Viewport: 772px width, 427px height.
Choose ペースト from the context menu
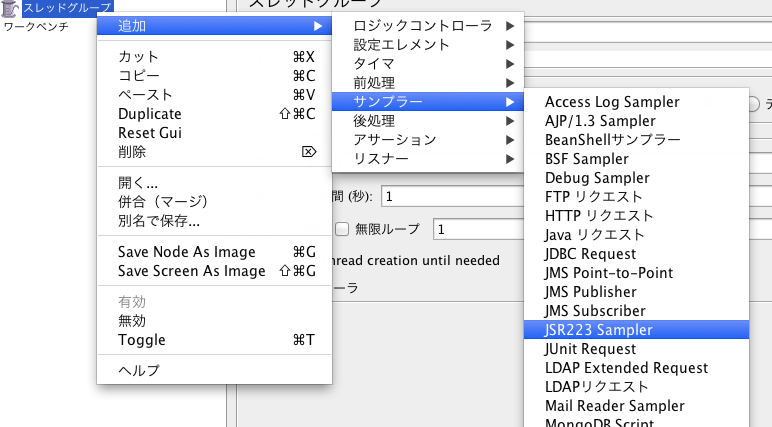click(x=214, y=95)
